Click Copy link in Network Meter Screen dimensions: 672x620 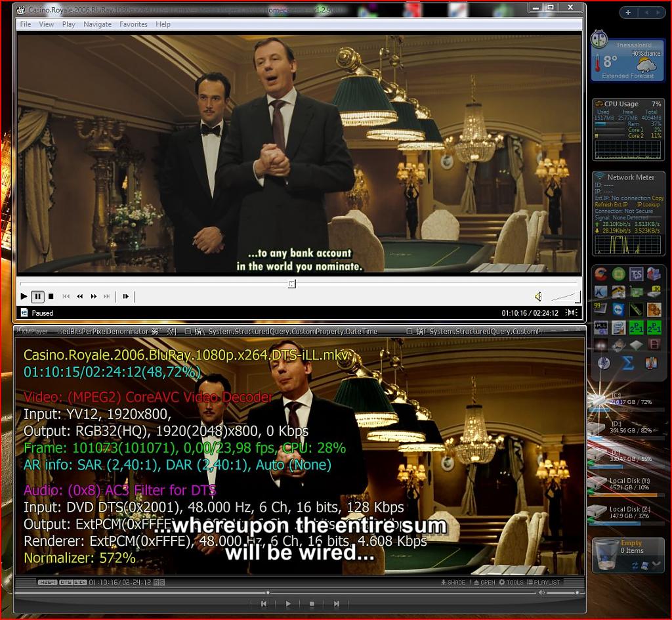click(658, 198)
